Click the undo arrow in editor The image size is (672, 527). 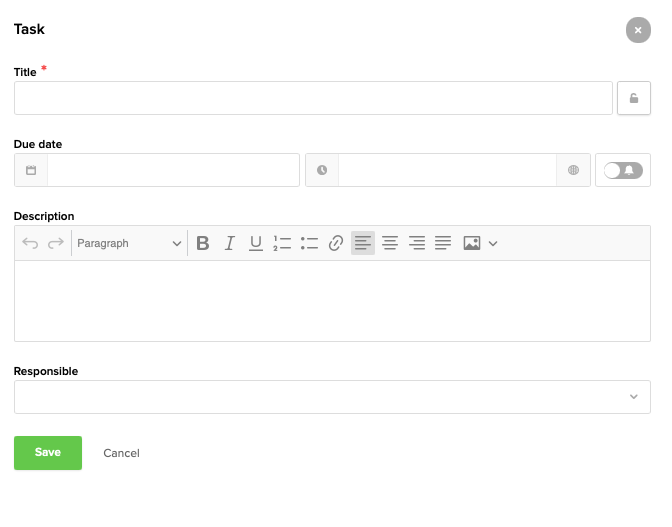coord(30,243)
